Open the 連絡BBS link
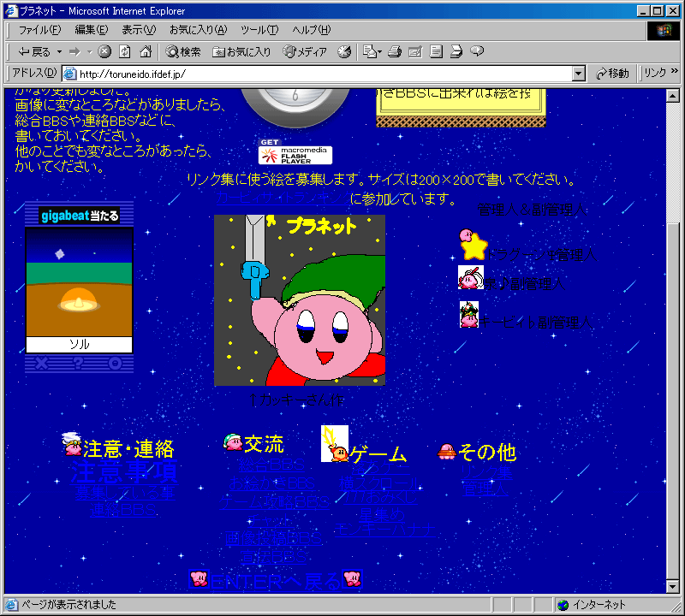Screen dimensions: 685x616 123,510
